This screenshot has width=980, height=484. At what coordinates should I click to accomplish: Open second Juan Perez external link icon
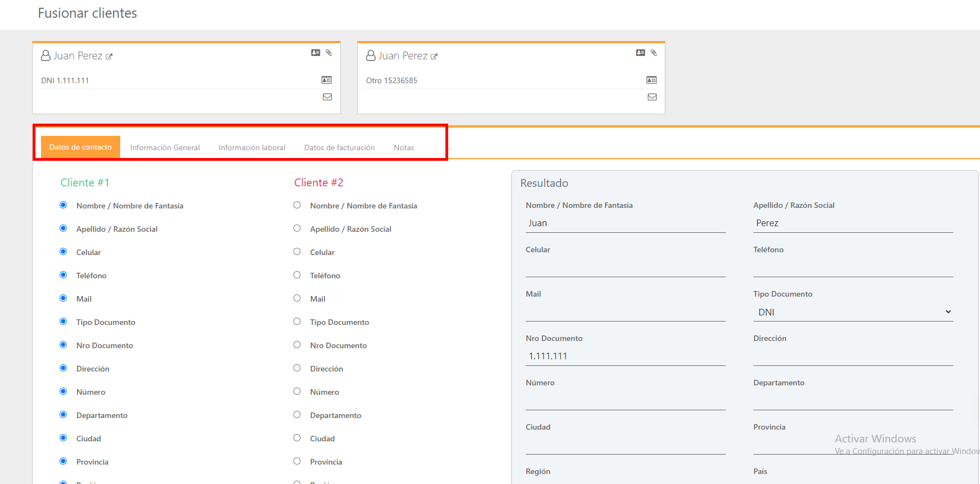[x=434, y=57]
